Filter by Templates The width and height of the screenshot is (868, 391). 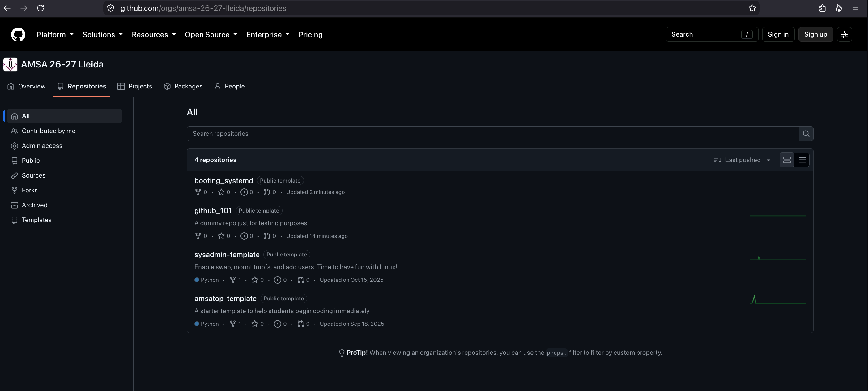click(x=64, y=220)
